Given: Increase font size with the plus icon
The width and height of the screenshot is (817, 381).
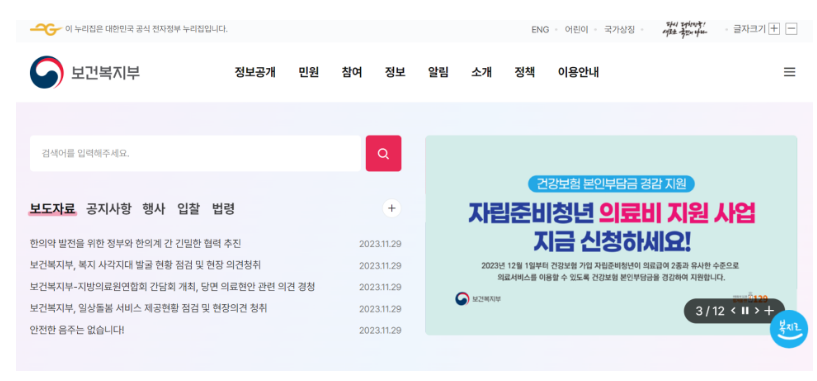Looking at the screenshot, I should coord(774,29).
